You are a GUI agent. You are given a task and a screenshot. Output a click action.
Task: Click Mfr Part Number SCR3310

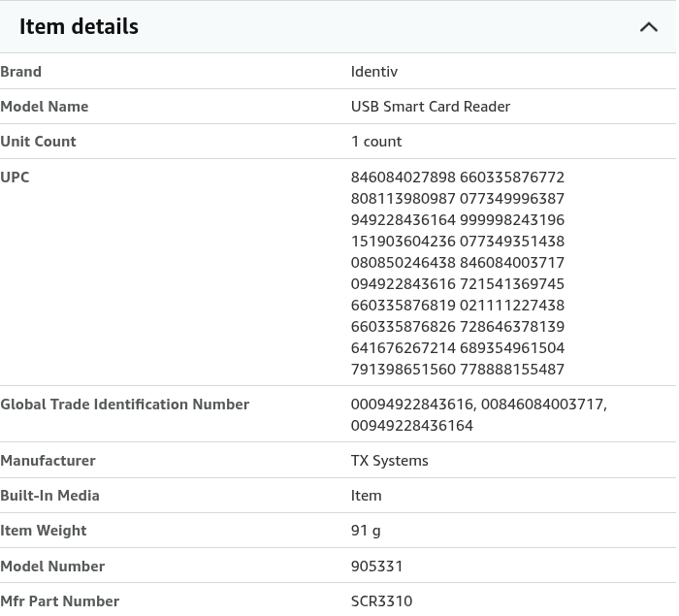pyautogui.click(x=381, y=601)
